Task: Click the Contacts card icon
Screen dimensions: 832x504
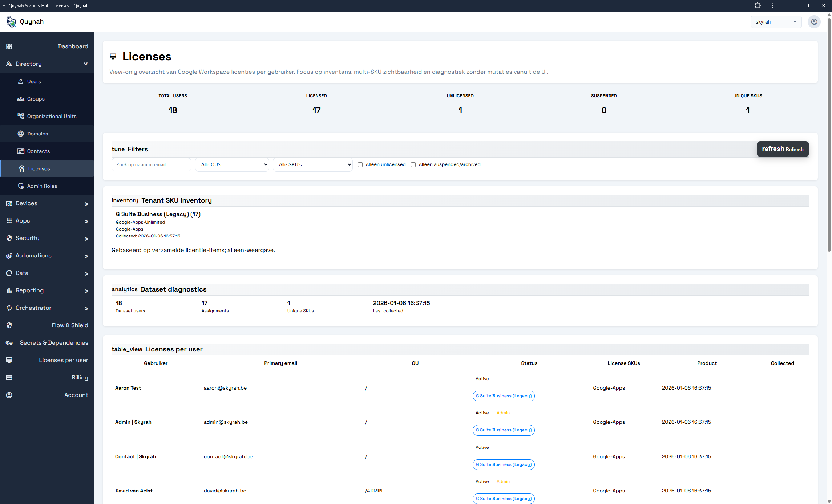Action: coord(21,151)
